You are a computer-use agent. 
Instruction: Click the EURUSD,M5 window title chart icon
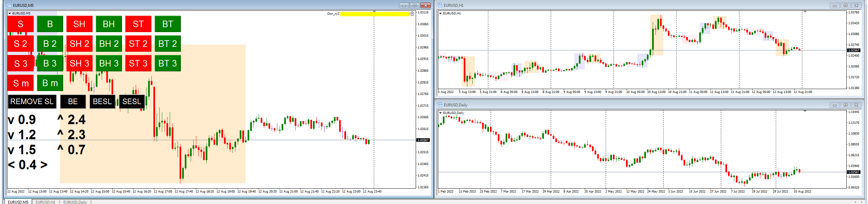pos(9,5)
